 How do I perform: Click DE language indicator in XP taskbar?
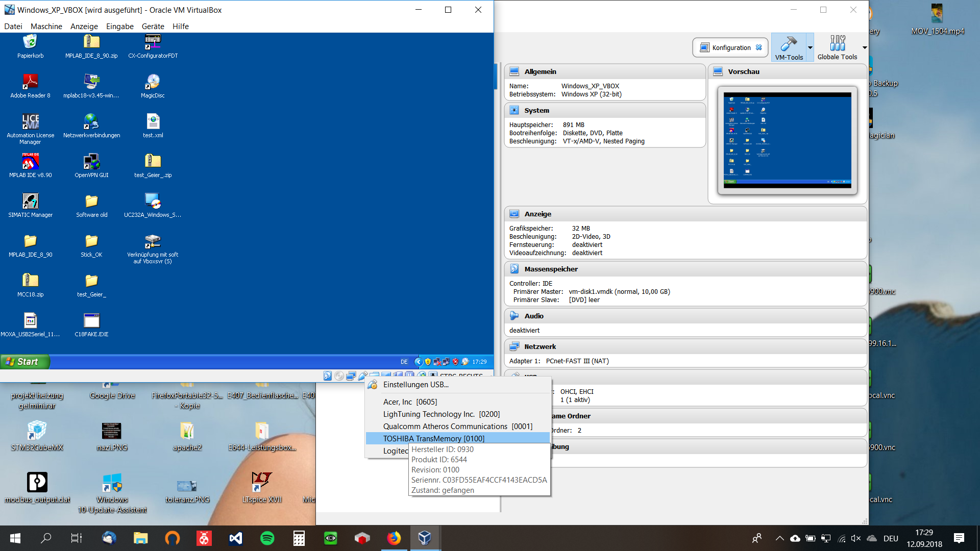(404, 362)
